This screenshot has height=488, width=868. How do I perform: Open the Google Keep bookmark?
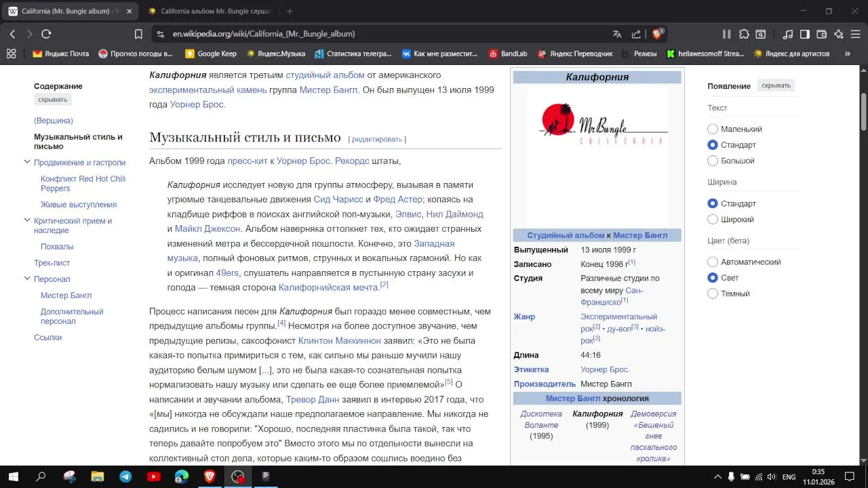point(211,54)
